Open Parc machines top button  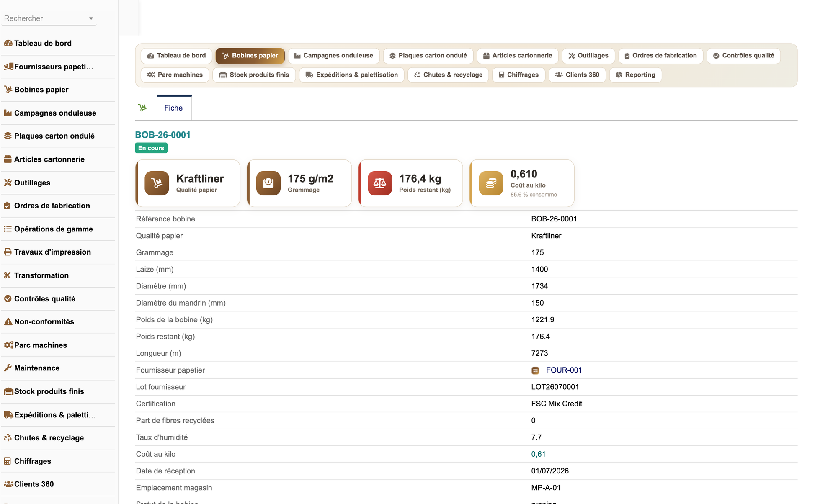[175, 75]
